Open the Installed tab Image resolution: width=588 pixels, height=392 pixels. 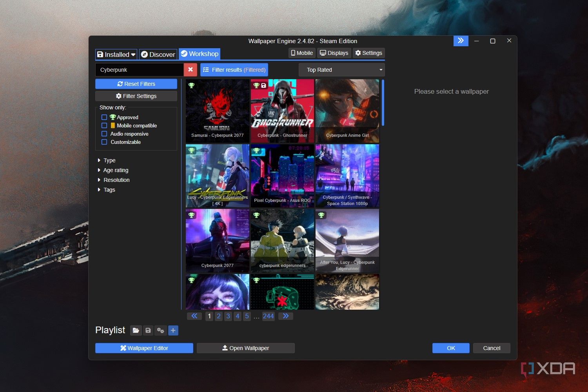pyautogui.click(x=116, y=54)
